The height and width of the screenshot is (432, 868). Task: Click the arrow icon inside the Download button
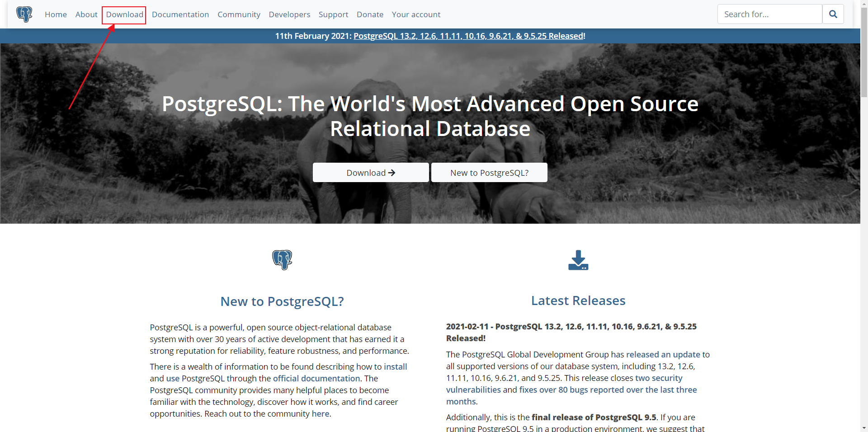pyautogui.click(x=392, y=172)
